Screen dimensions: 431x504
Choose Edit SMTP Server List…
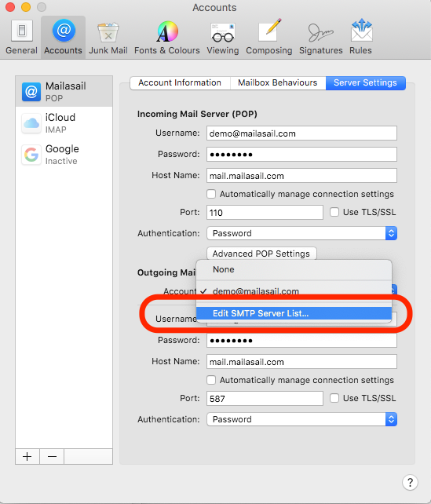pyautogui.click(x=294, y=313)
